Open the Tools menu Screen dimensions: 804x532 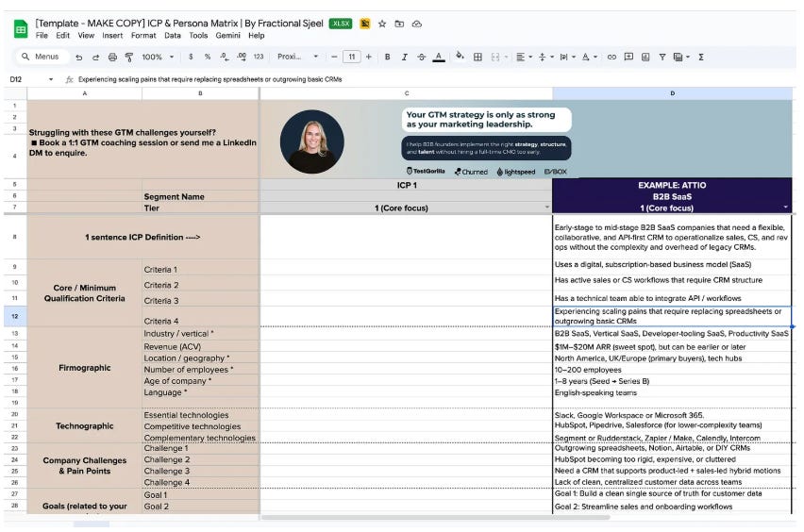(198, 35)
